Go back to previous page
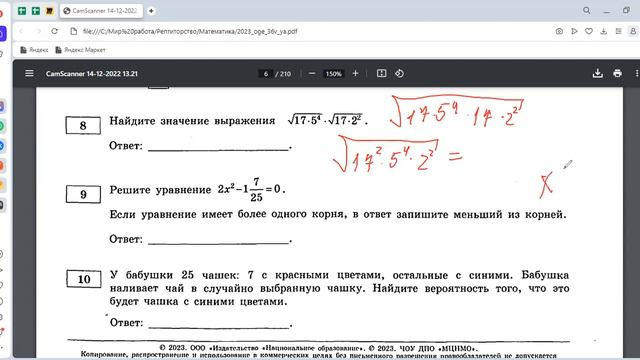Viewport: 640px width, 360px height. click(22, 31)
